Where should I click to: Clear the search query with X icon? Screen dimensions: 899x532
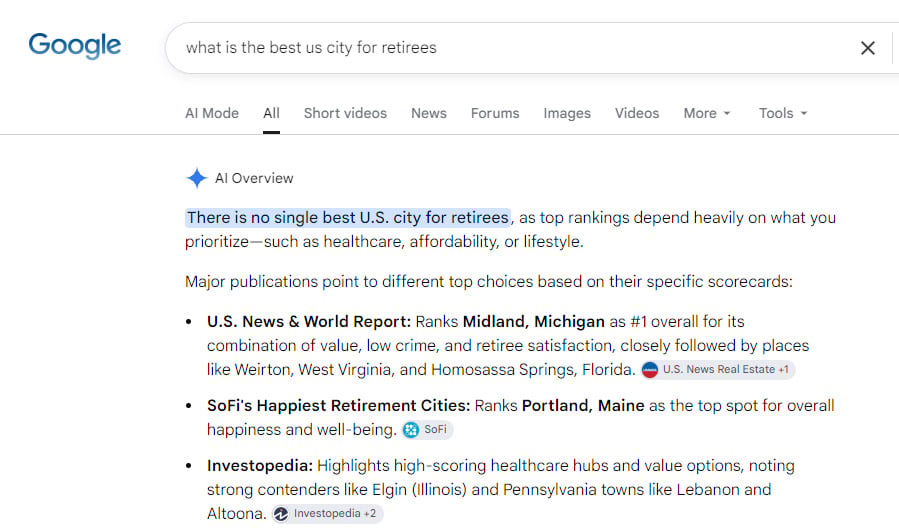coord(867,48)
